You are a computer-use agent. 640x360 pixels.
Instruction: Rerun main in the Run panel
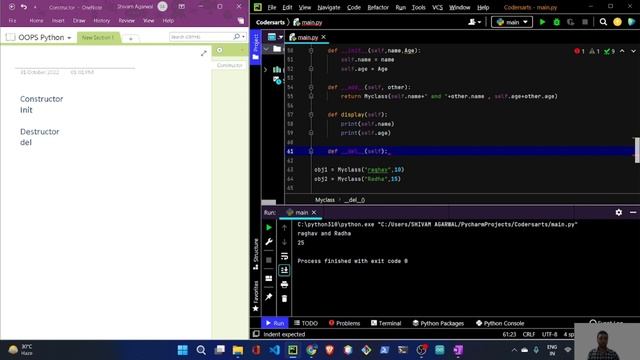[269, 227]
